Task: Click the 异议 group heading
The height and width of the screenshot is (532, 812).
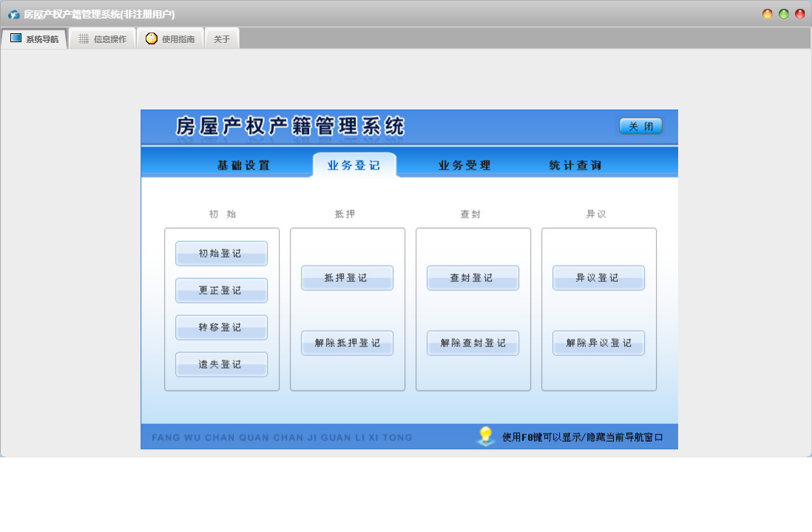Action: [x=596, y=214]
